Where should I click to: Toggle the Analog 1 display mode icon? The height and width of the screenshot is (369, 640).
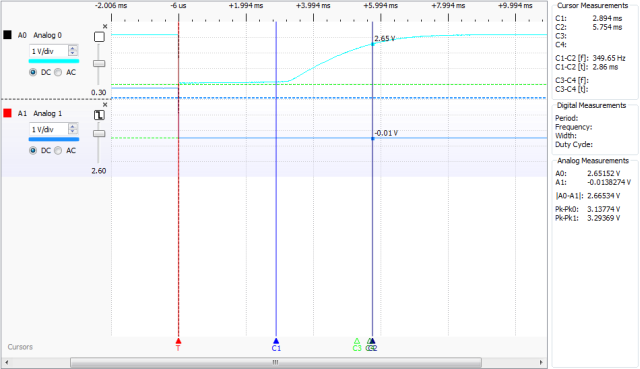coord(99,115)
